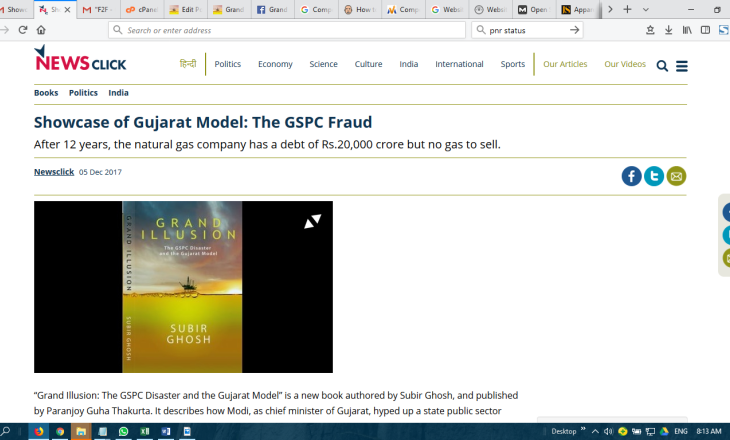This screenshot has width=730, height=440.
Task: Open the Politics menu item
Action: tap(228, 64)
